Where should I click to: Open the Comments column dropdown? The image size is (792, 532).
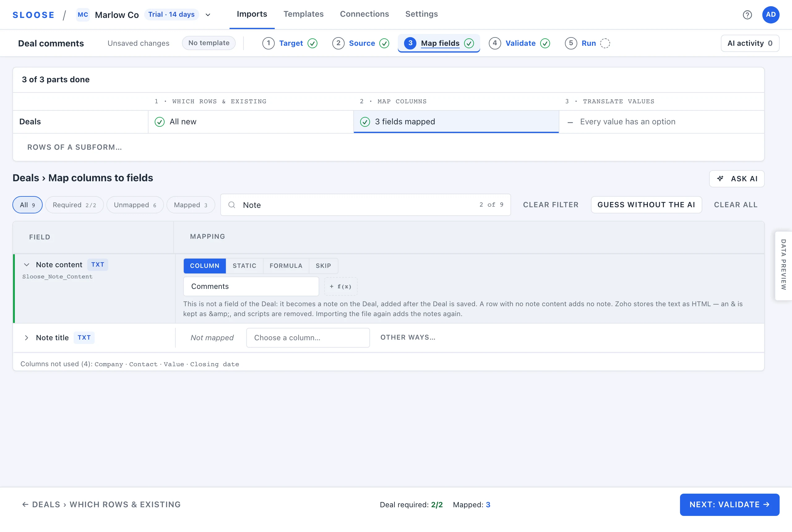coord(251,286)
